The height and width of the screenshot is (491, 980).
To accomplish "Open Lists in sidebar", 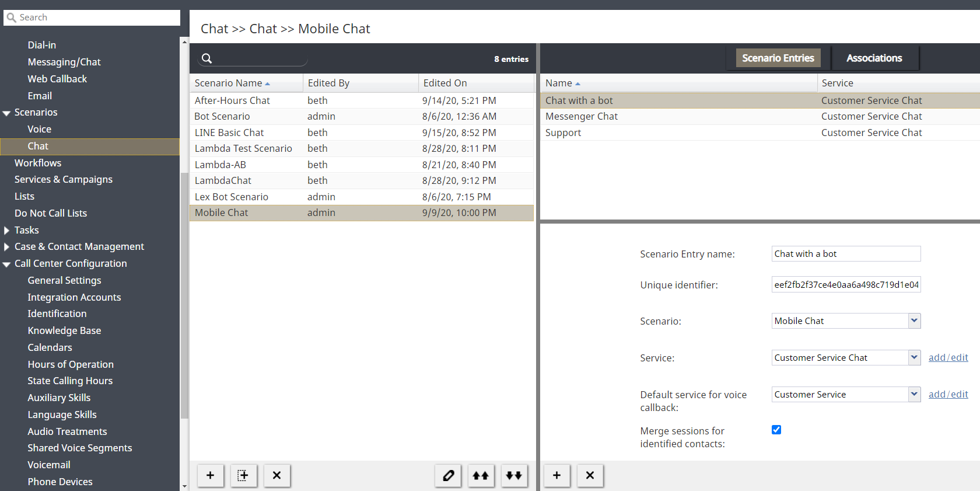I will tap(24, 196).
